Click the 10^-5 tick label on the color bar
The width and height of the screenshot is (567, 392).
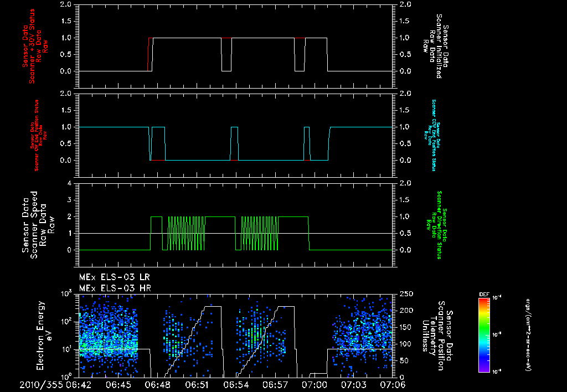497,335
